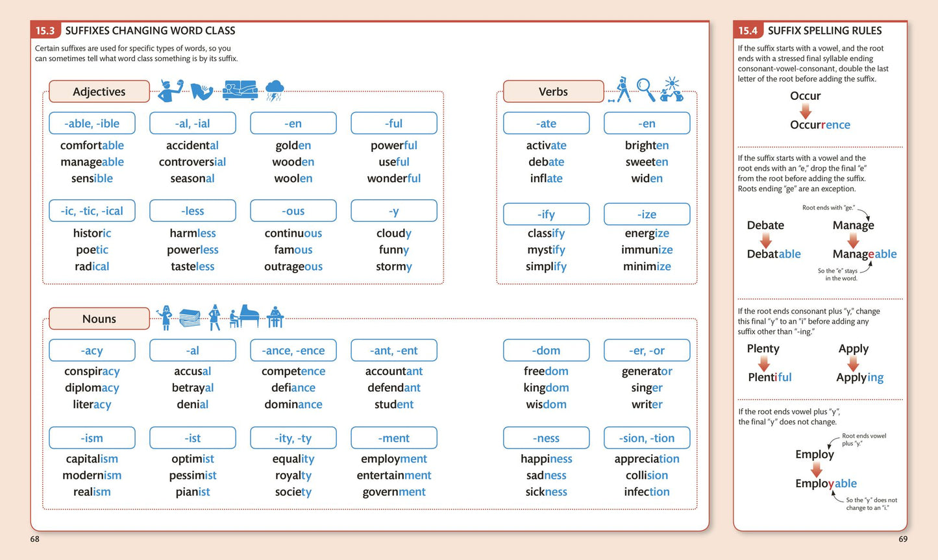
Task: Click the word 'Employable'
Action: [826, 483]
